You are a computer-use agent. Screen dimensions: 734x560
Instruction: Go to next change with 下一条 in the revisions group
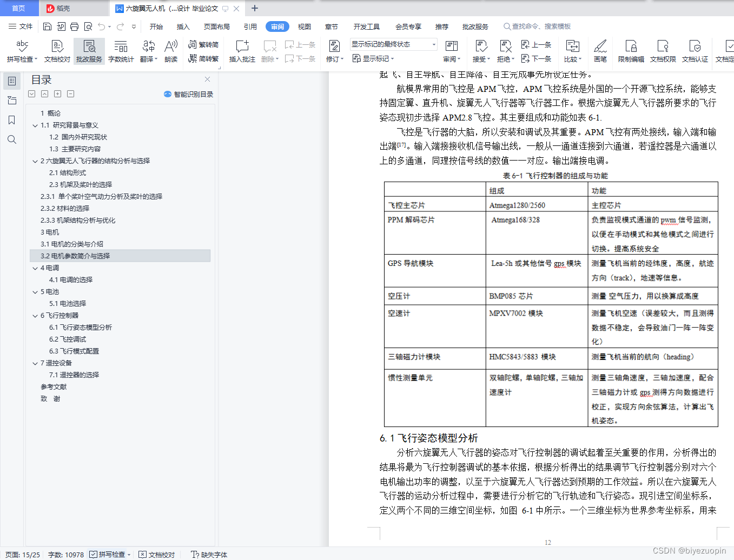point(536,58)
